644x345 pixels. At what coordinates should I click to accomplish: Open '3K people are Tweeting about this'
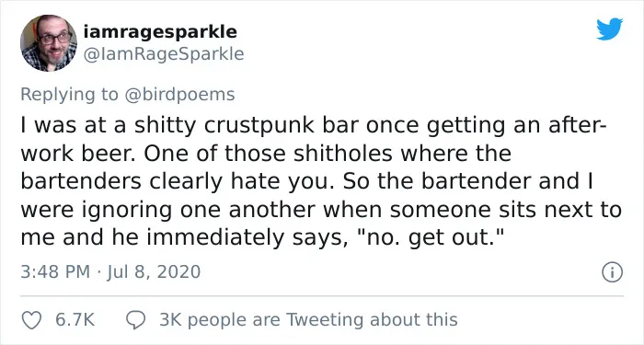click(308, 320)
